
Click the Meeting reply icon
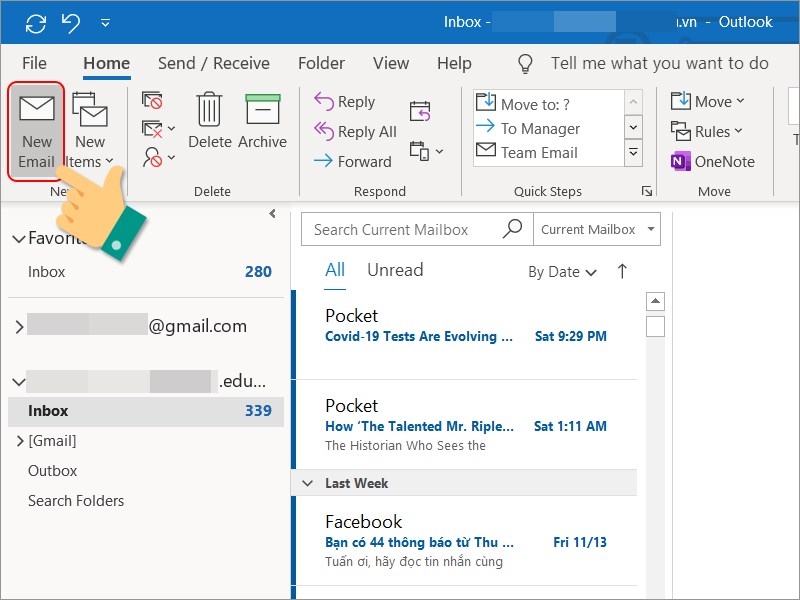(420, 111)
